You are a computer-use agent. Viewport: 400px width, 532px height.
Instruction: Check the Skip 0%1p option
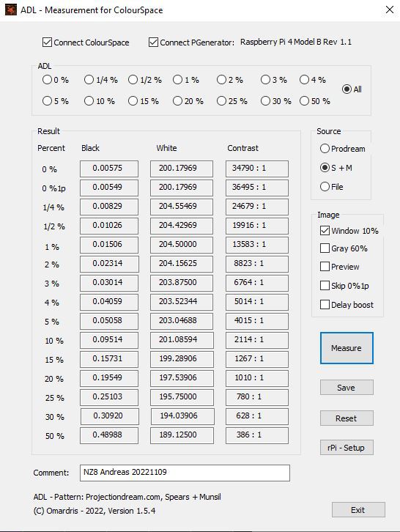coord(325,286)
